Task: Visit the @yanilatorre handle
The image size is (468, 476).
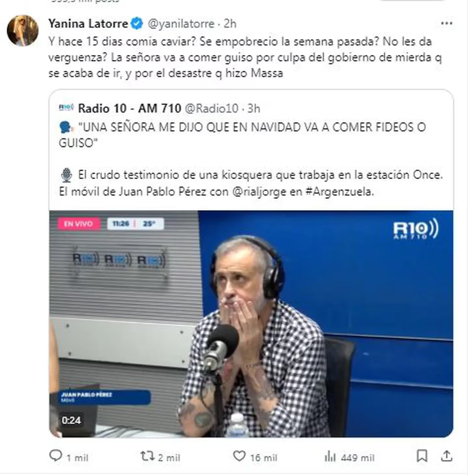Action: (x=181, y=24)
